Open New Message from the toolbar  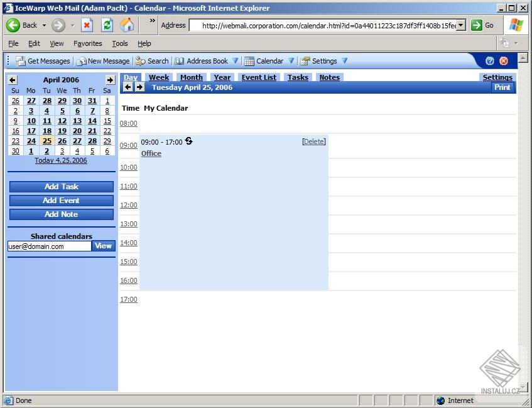(104, 61)
